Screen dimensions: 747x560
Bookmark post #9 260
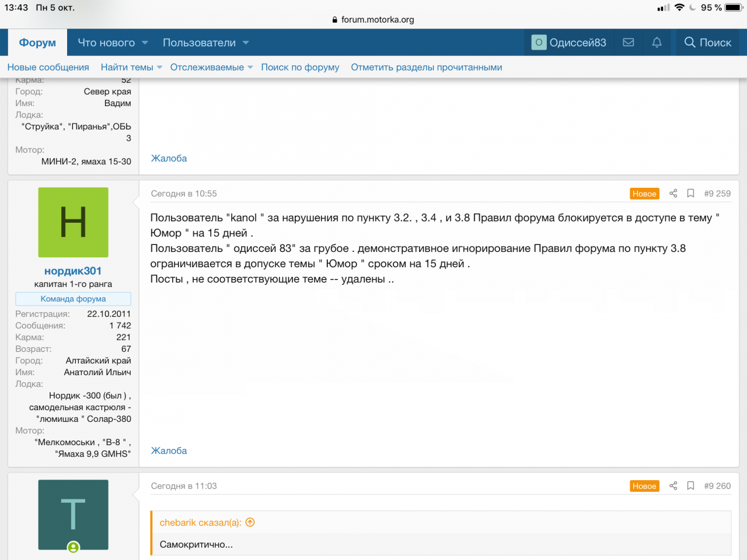pyautogui.click(x=690, y=486)
